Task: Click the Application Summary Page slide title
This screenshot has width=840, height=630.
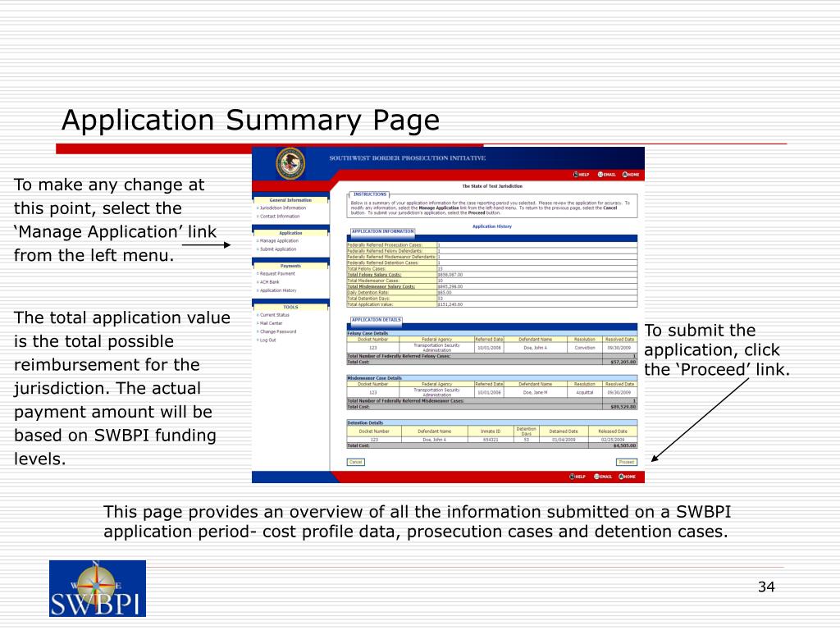Action: [250, 120]
